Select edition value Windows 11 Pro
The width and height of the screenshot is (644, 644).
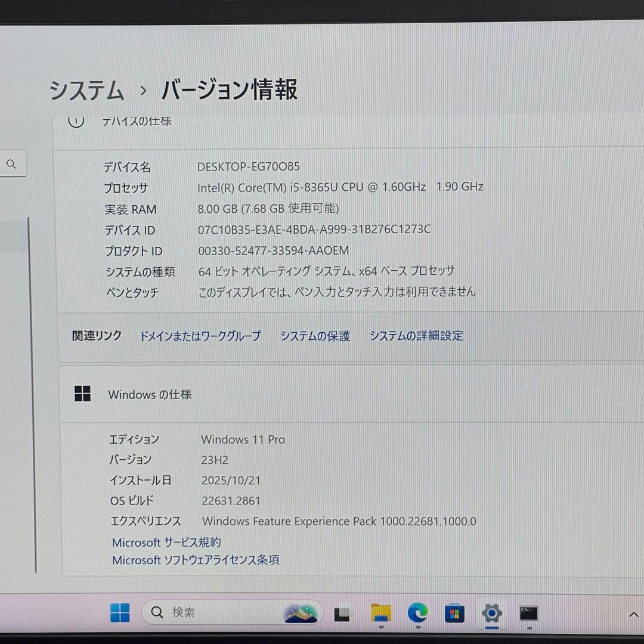click(x=243, y=439)
